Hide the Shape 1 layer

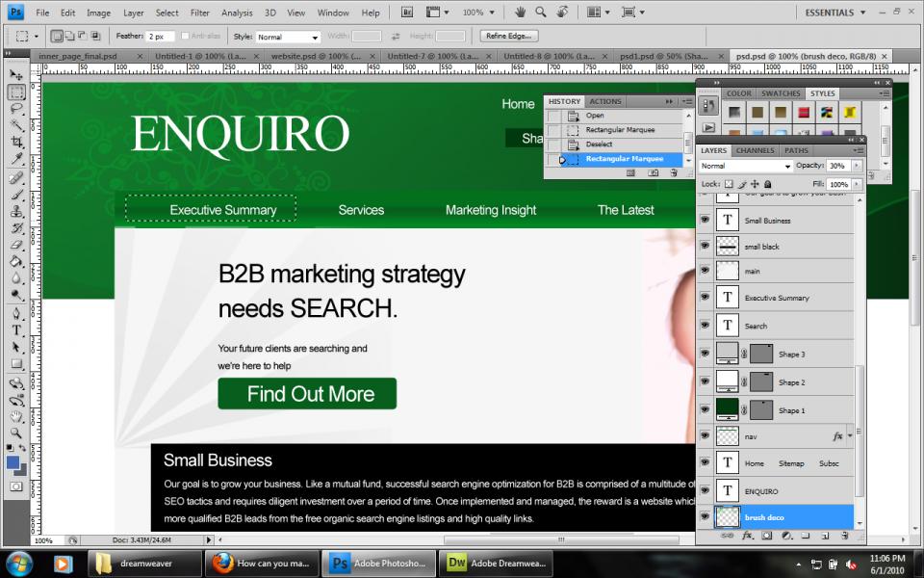705,409
